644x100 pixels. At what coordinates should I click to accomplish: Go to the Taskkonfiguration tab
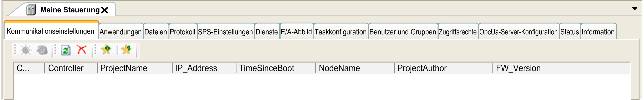[341, 32]
